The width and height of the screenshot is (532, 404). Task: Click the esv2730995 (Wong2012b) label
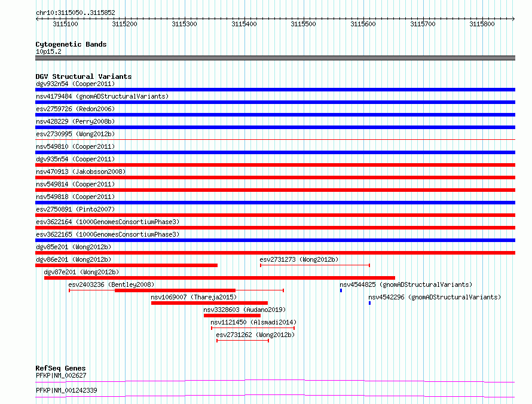pyautogui.click(x=75, y=134)
